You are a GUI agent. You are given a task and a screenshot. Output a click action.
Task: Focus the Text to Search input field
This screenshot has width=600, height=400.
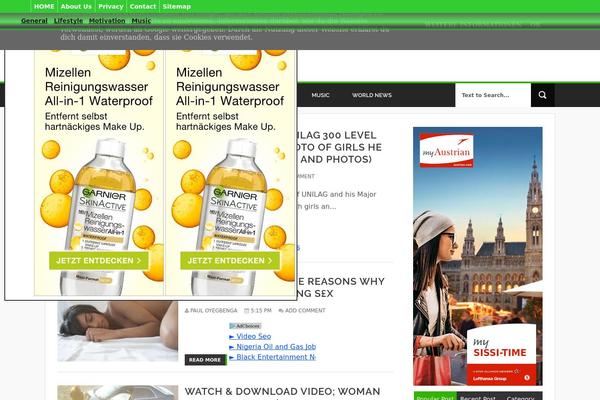(493, 95)
